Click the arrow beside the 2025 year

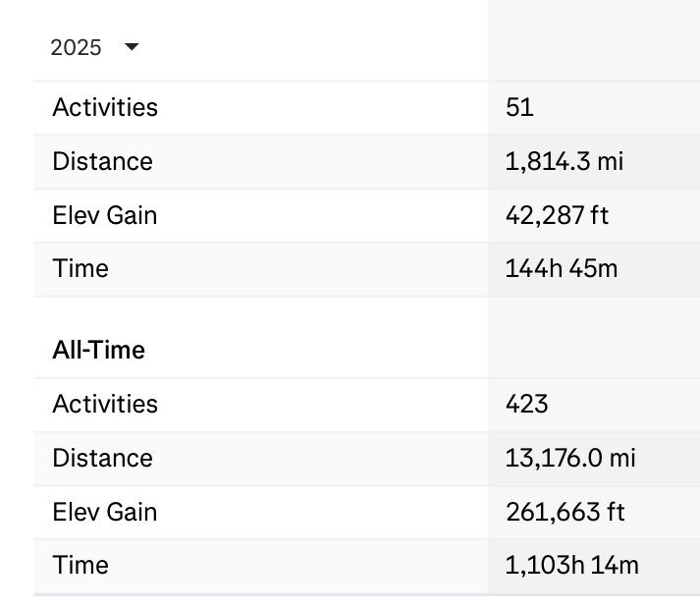tap(132, 47)
